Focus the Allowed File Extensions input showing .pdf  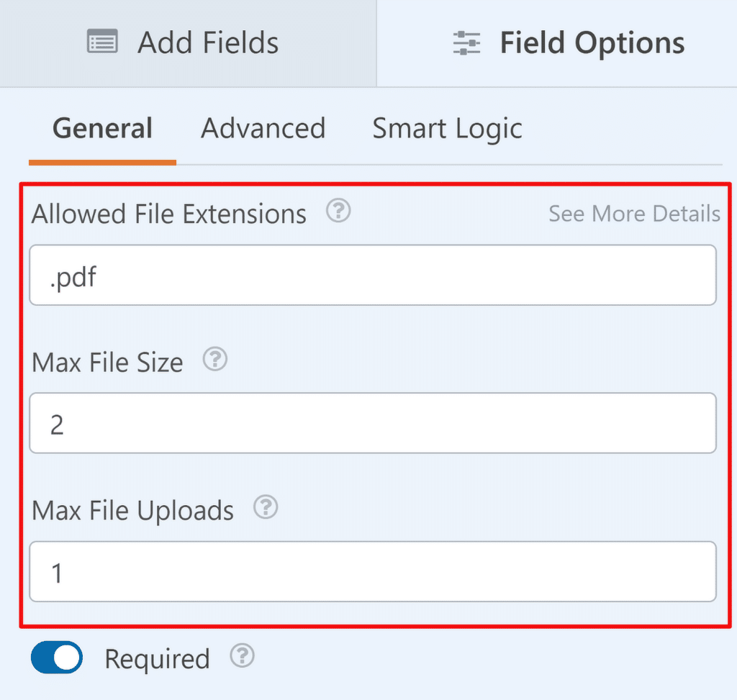373,276
